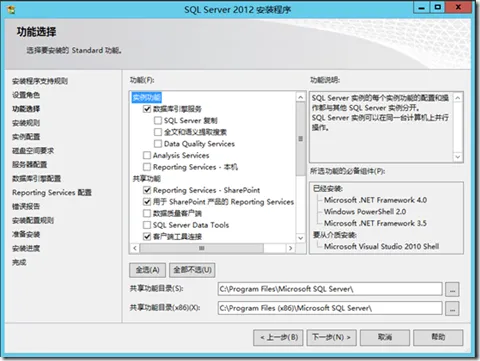
Task: Proceed with 下一步(N) button
Action: 331,337
